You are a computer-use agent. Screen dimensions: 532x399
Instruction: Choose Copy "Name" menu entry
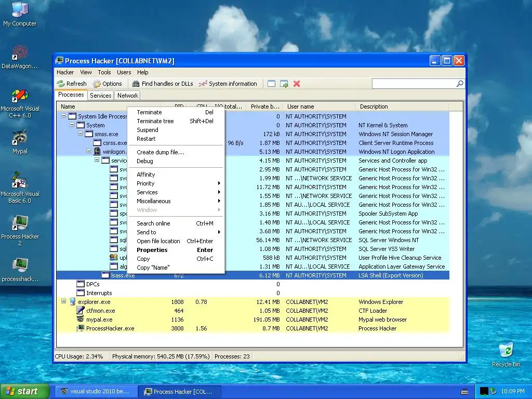pyautogui.click(x=176, y=268)
